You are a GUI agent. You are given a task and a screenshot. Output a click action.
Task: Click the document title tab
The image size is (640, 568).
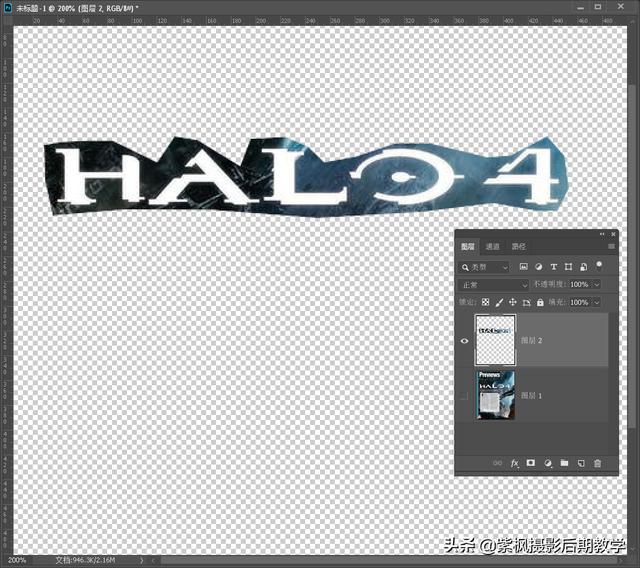[77, 8]
